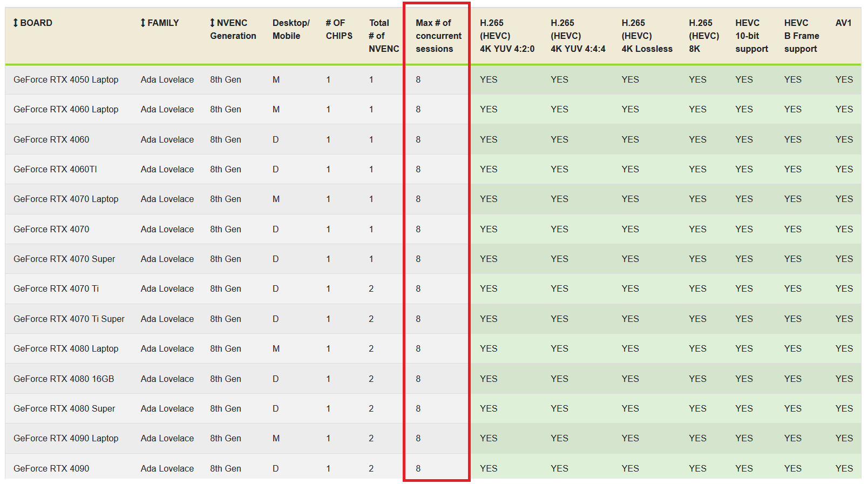Click 8th Gen in RTX 4060 Laptop row
The height and width of the screenshot is (484, 868).
[x=226, y=109]
